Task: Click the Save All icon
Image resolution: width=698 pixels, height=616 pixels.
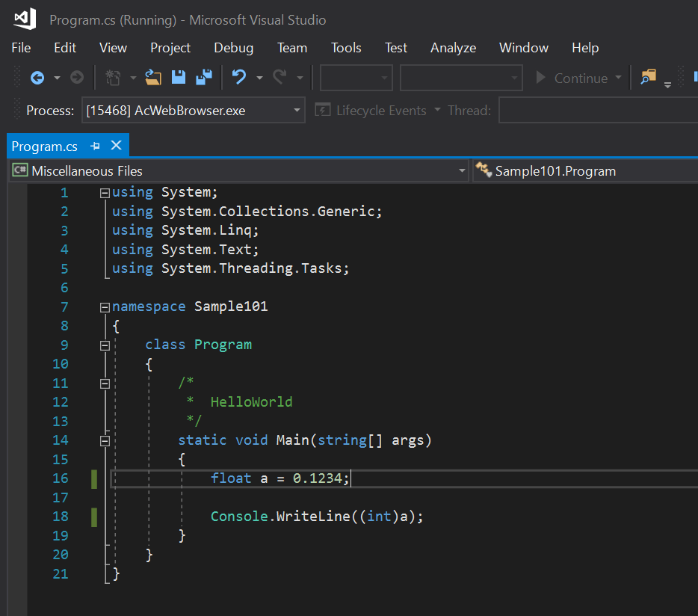Action: tap(203, 78)
